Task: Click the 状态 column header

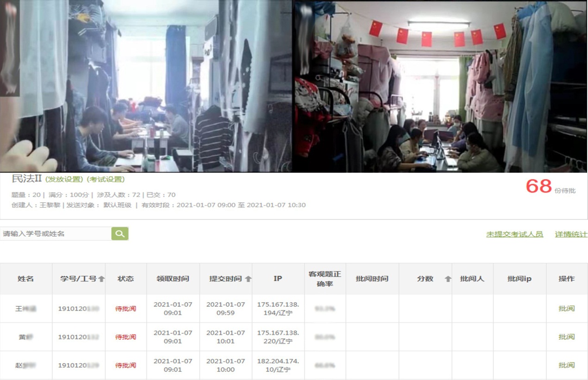Action: (x=125, y=279)
